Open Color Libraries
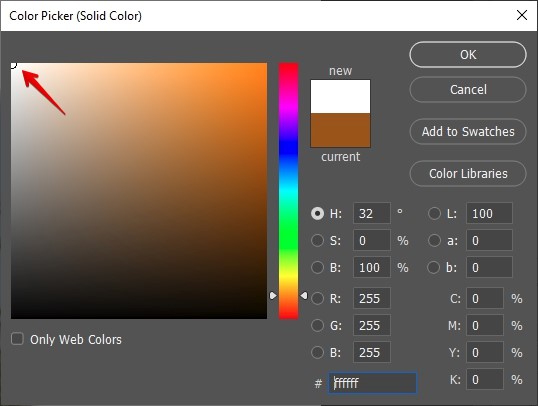The image size is (538, 406). tap(468, 173)
